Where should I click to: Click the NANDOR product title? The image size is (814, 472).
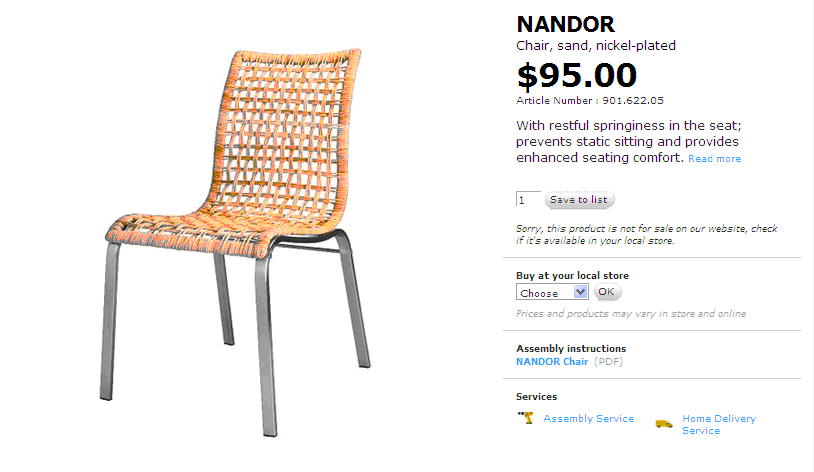(565, 24)
